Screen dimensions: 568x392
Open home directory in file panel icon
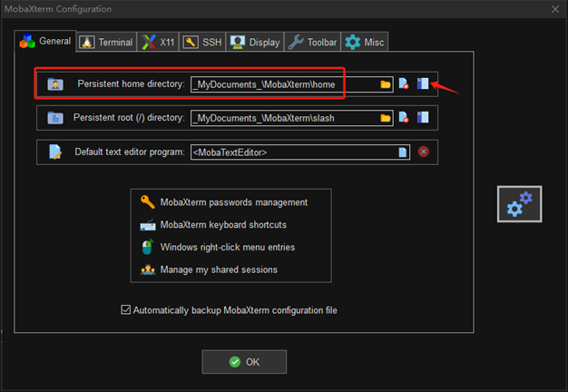pos(423,83)
